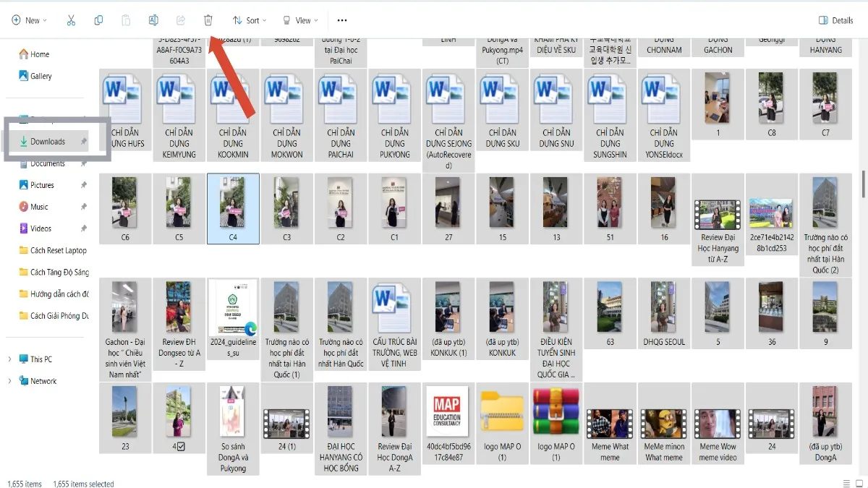Open the Sort dropdown menu
868x488 pixels.
250,20
